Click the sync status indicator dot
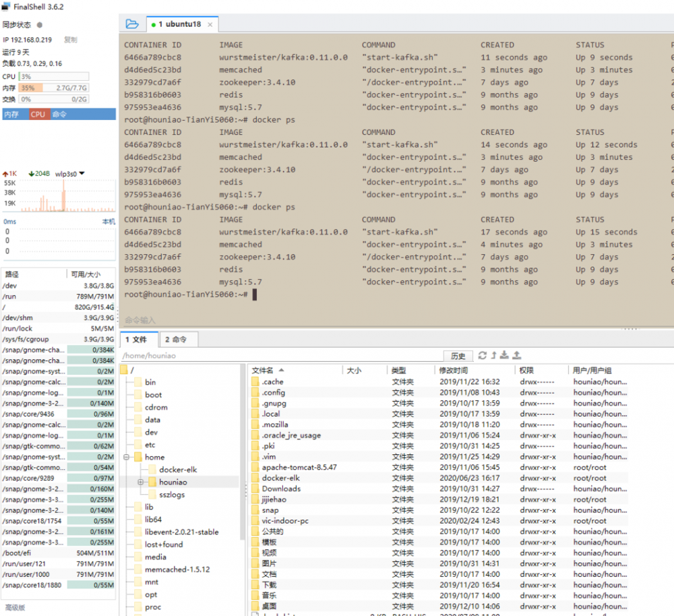 click(39, 25)
